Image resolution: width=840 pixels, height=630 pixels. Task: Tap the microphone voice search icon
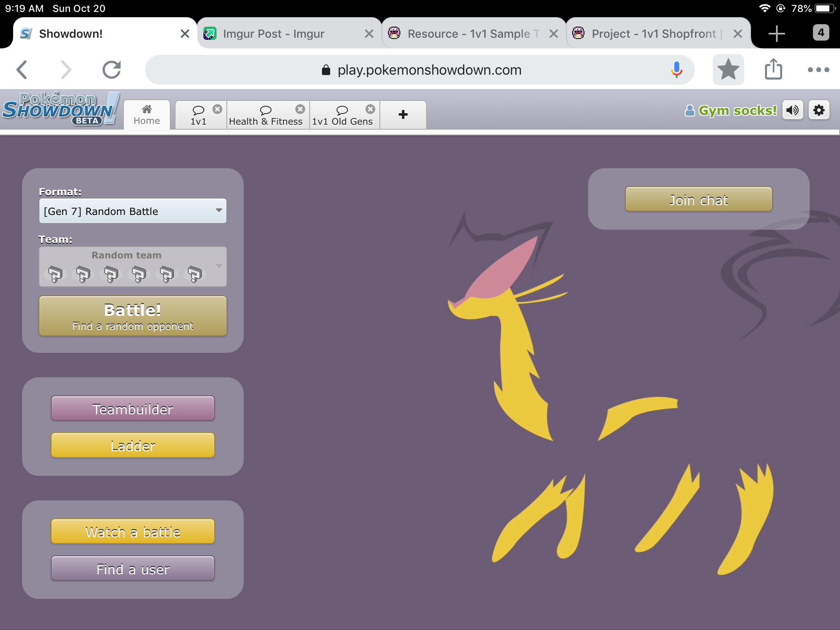(x=676, y=70)
